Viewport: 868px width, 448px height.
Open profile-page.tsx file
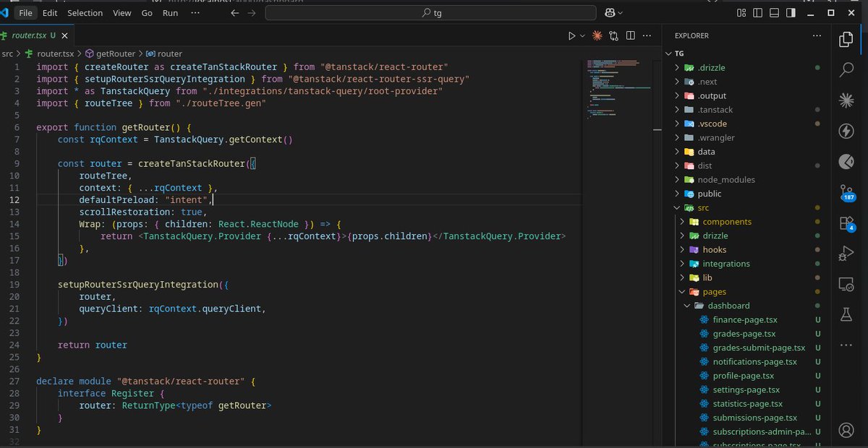click(x=744, y=376)
